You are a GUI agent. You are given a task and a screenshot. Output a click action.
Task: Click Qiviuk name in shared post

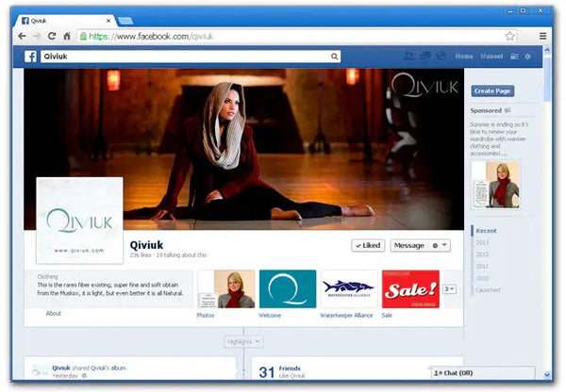tap(61, 368)
